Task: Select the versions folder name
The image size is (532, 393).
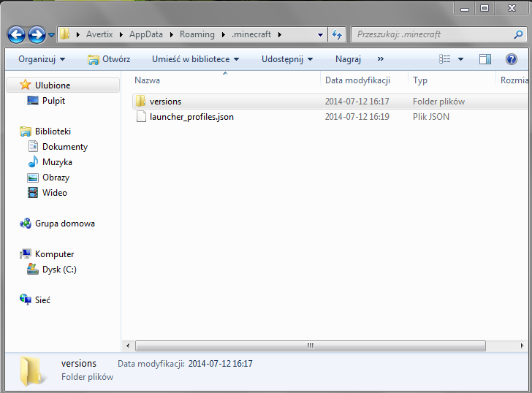Action: pyautogui.click(x=166, y=102)
